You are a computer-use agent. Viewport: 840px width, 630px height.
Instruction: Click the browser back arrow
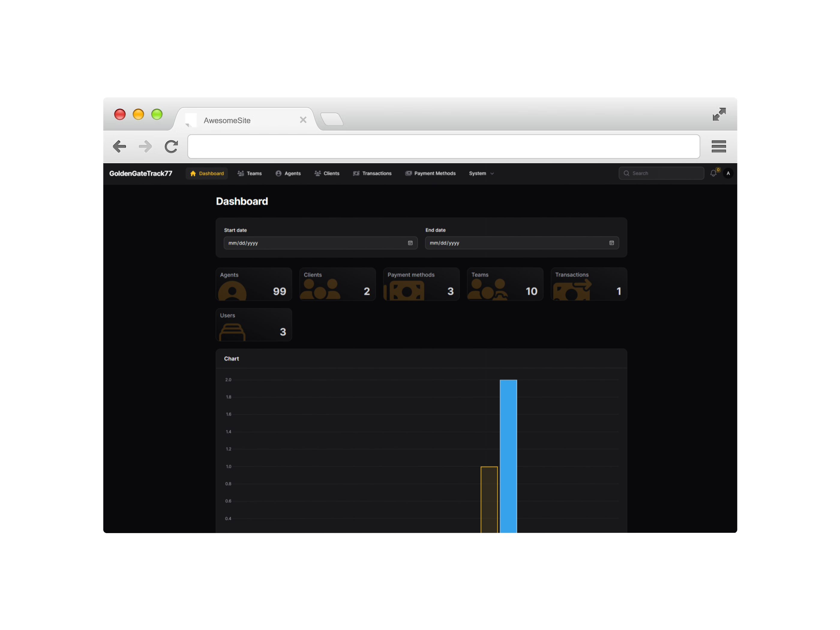(x=120, y=146)
